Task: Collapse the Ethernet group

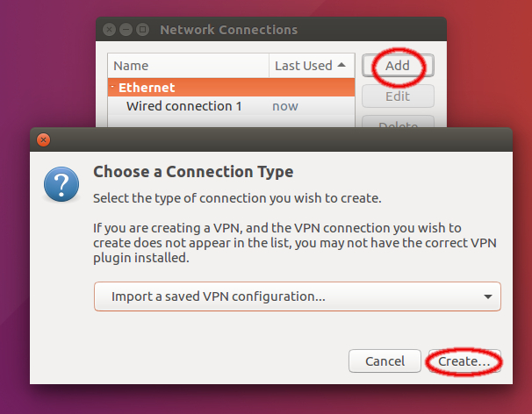Action: click(x=112, y=88)
